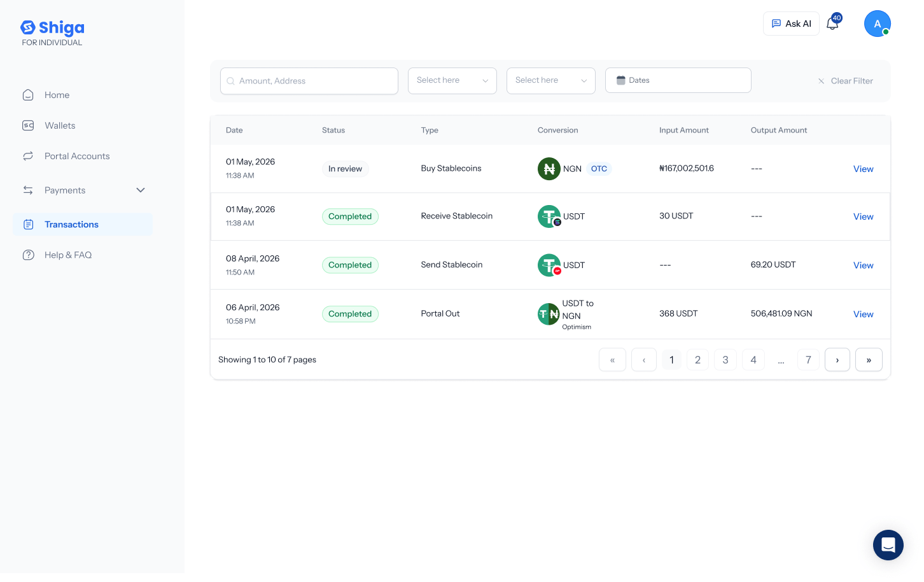The height and width of the screenshot is (582, 924).
Task: Go to first page button
Action: [x=612, y=360]
